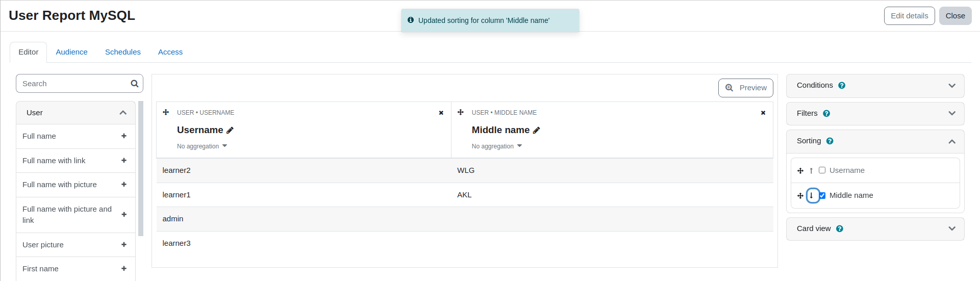Click the Edit details button
The width and height of the screenshot is (980, 281).
tap(910, 16)
